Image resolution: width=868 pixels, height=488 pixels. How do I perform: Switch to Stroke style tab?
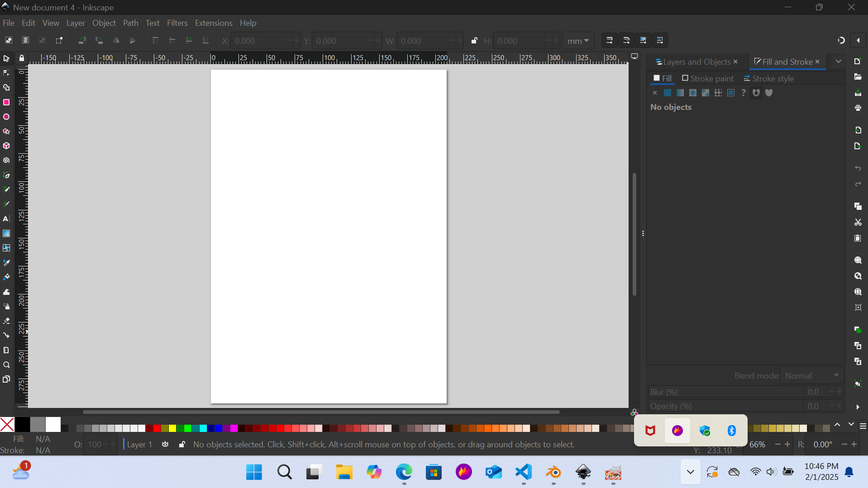[768, 79]
